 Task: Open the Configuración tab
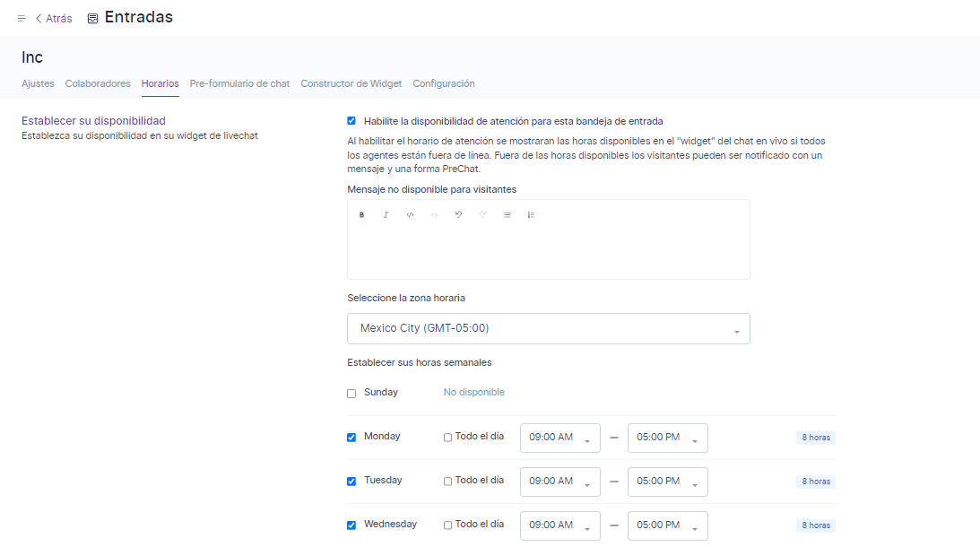[443, 83]
